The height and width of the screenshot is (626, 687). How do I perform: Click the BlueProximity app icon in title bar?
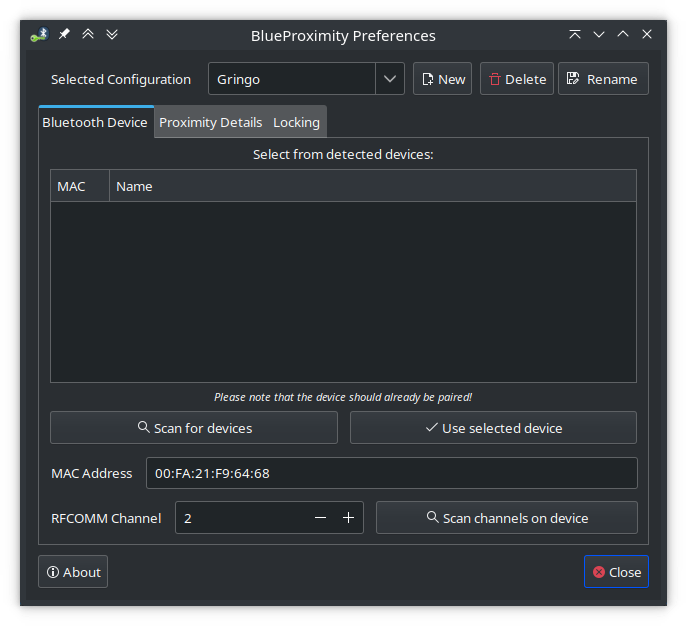[39, 35]
